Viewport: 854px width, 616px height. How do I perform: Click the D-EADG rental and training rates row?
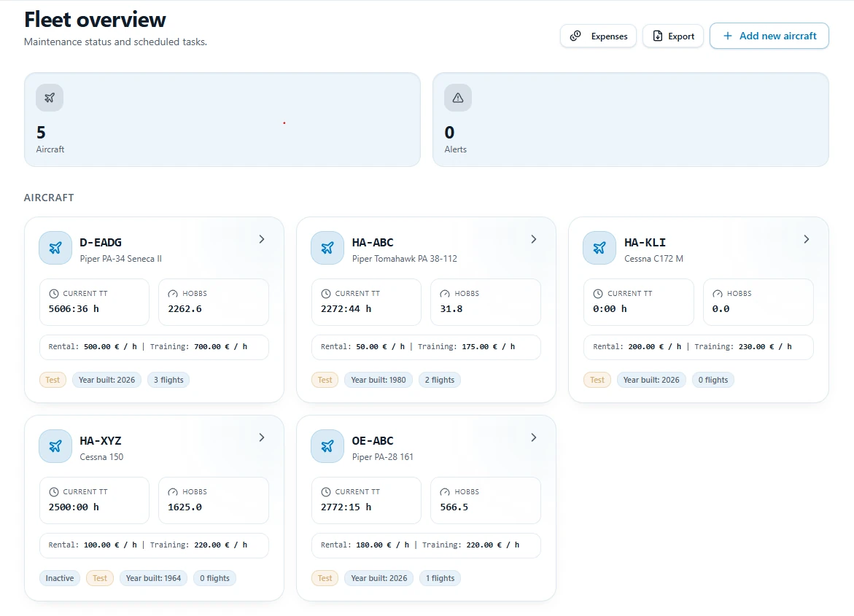point(154,347)
